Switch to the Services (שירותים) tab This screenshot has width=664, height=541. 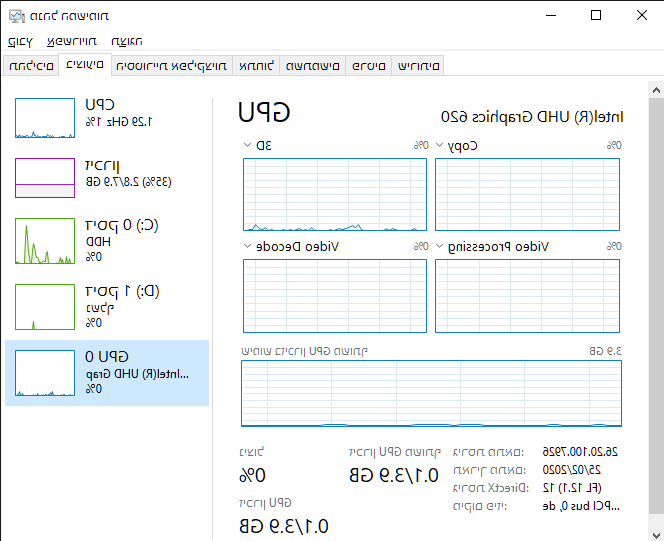coord(418,66)
